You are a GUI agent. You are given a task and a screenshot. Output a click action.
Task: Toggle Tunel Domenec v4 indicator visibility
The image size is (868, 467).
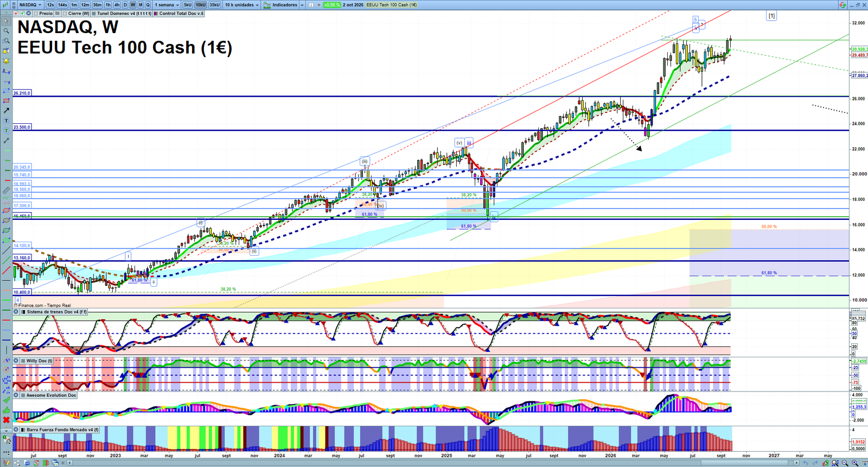[x=94, y=14]
